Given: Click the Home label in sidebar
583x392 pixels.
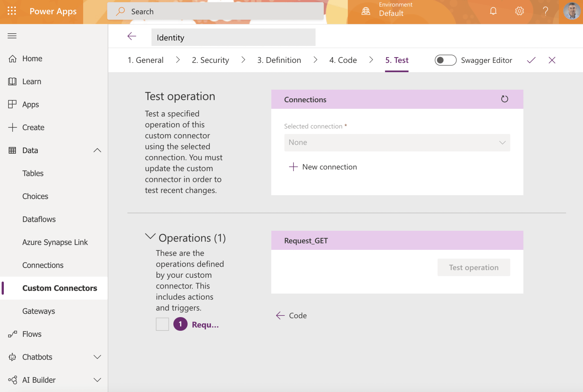Looking at the screenshot, I should pos(32,59).
